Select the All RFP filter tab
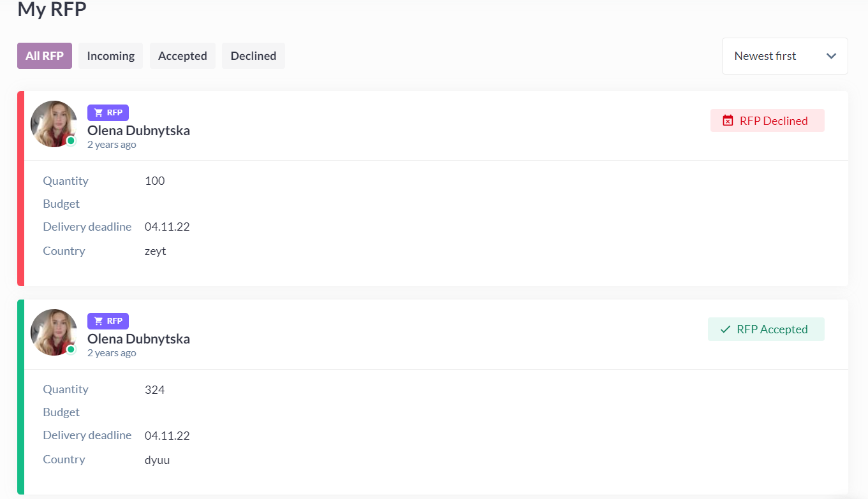 tap(45, 56)
